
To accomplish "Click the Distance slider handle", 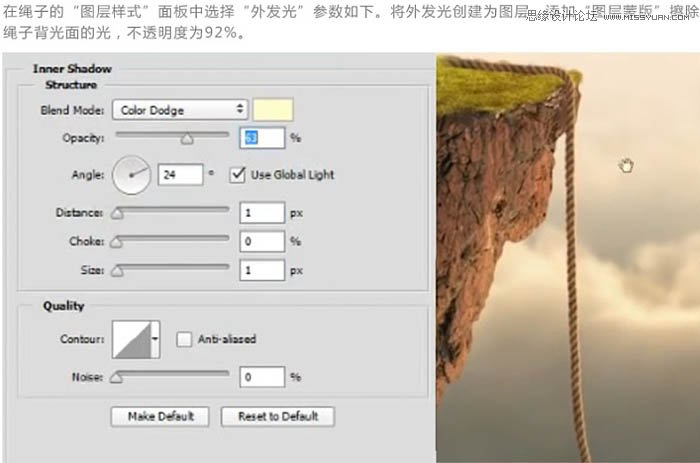I will coord(117,213).
